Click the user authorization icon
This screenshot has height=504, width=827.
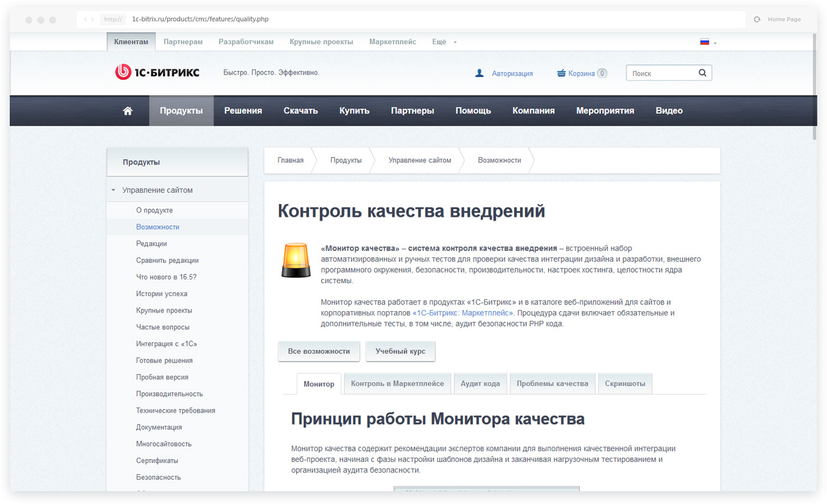tap(479, 73)
